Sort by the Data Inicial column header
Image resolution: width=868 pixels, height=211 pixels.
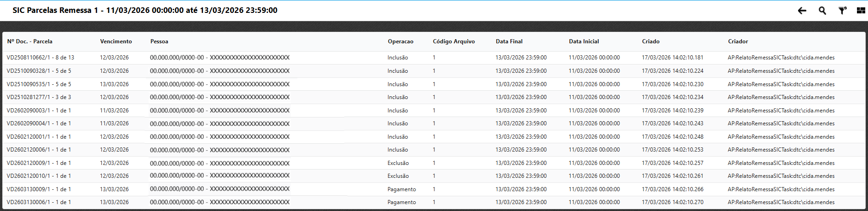584,41
